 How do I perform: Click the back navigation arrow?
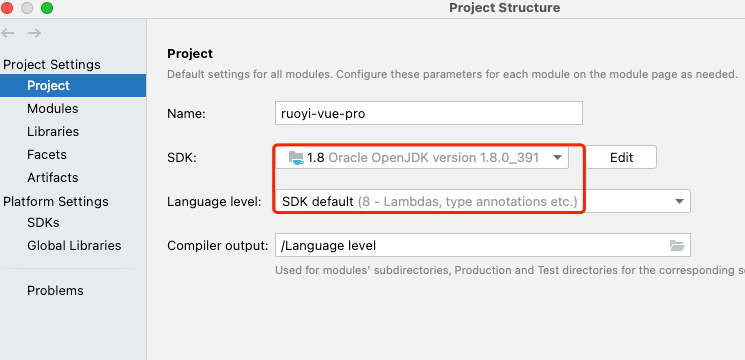(x=8, y=33)
